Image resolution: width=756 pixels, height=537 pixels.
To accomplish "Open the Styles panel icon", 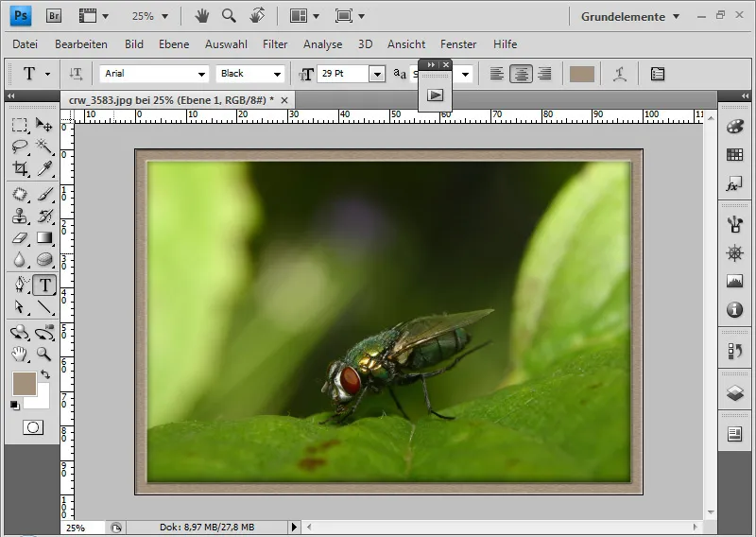I will pyautogui.click(x=735, y=183).
